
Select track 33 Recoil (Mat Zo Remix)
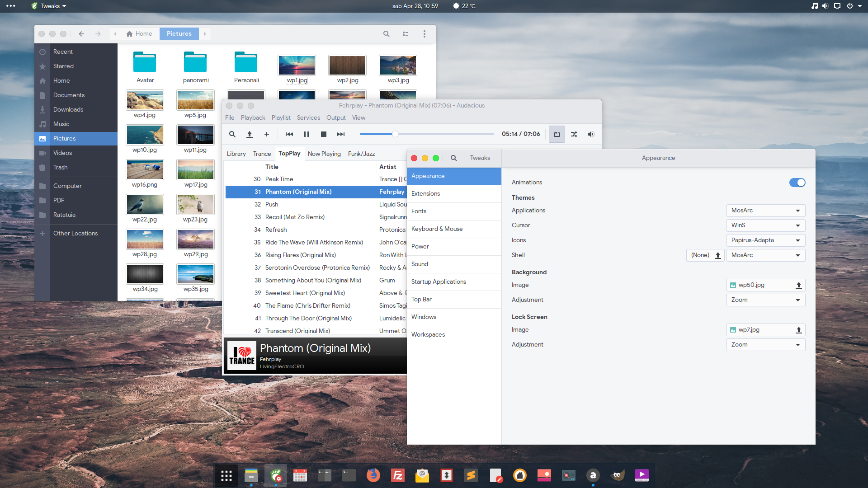click(316, 217)
